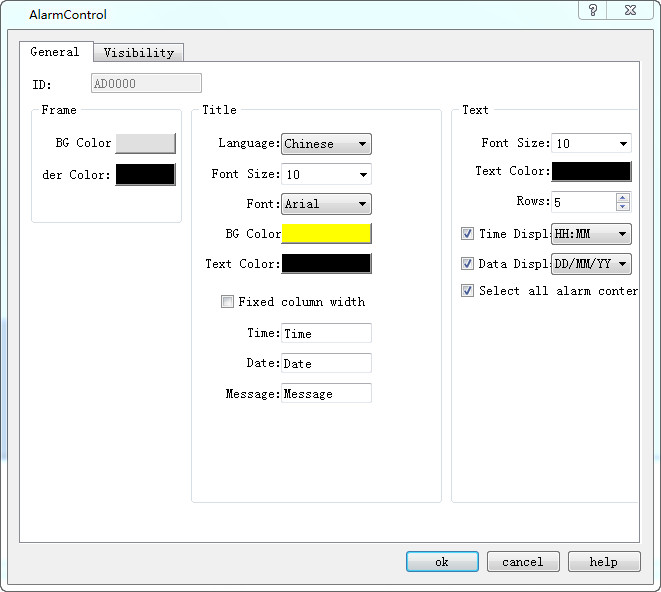Pick the Frame BG Color swatch
The height and width of the screenshot is (592, 661).
point(145,143)
